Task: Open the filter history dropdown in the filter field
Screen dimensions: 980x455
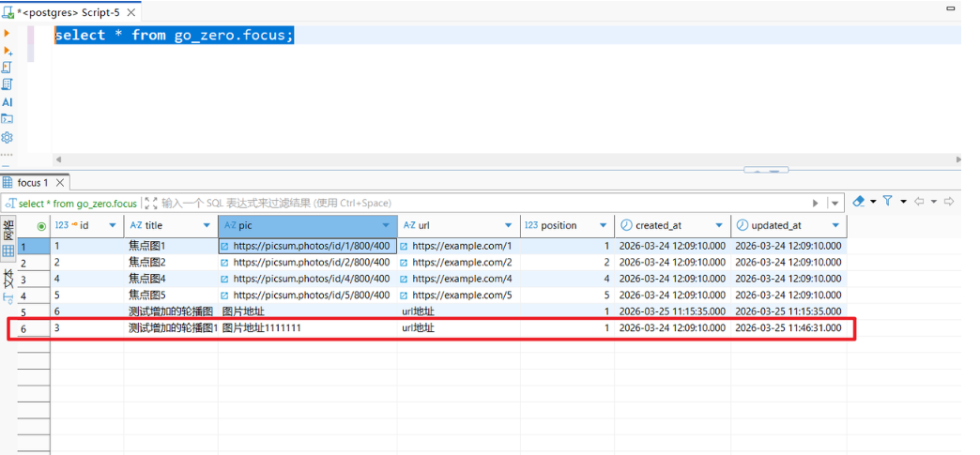Action: click(835, 204)
